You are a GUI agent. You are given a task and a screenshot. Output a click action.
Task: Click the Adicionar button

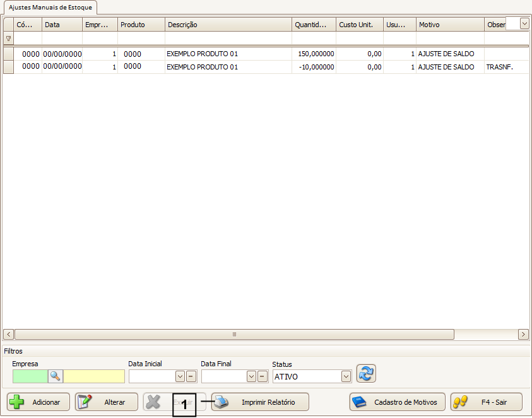(38, 402)
